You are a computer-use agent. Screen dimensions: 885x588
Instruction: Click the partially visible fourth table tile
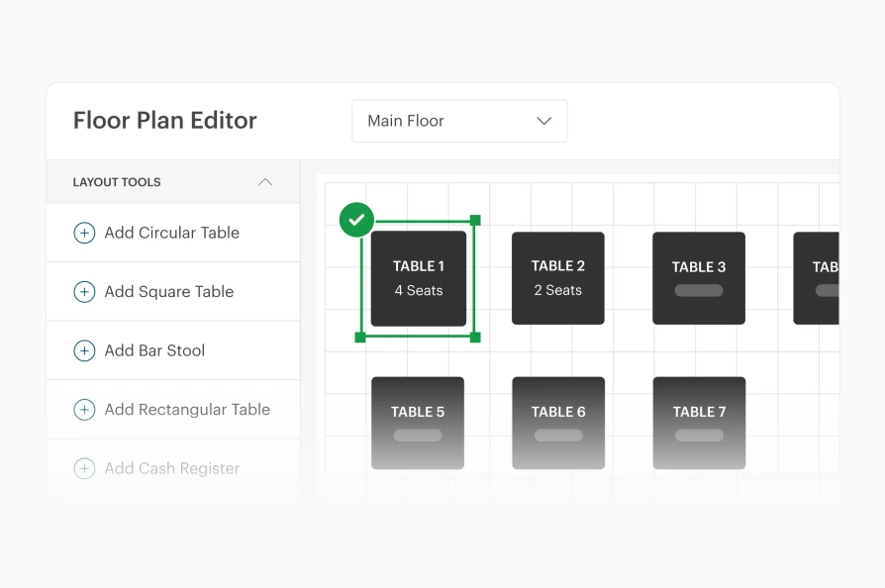pos(816,278)
